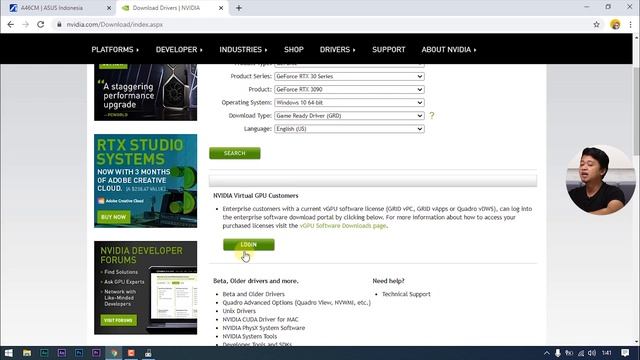Click the Chrome icon in the taskbar
Viewport: 640px width, 360px height.
point(114,353)
